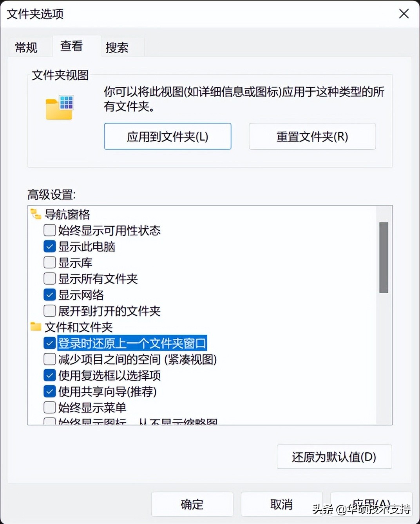Disable 使用复选框以选择项
420x524 pixels.
[49, 375]
